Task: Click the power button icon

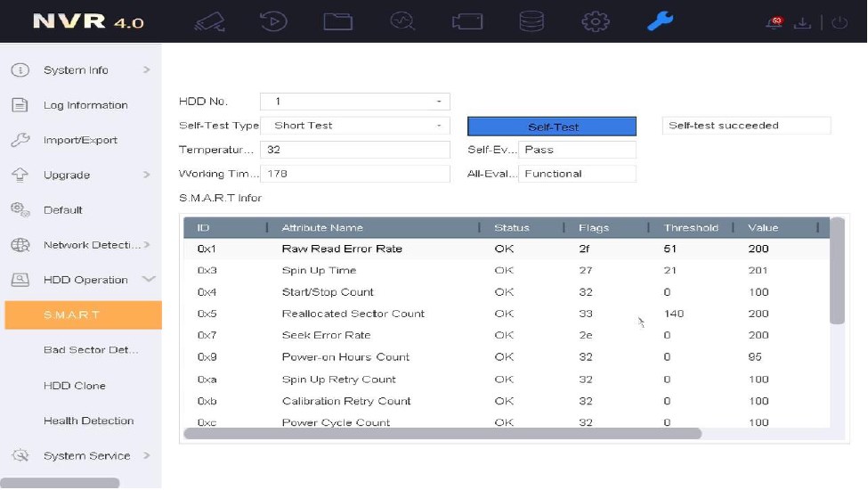Action: click(839, 23)
